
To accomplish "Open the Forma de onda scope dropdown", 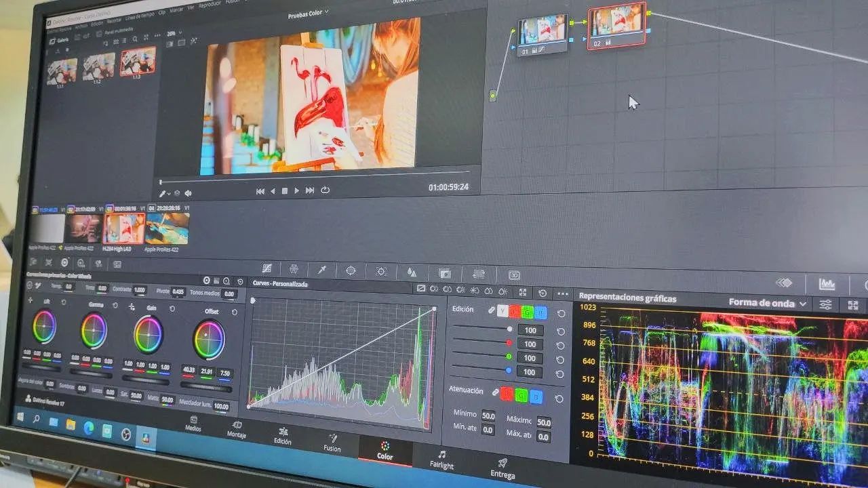I will (768, 303).
